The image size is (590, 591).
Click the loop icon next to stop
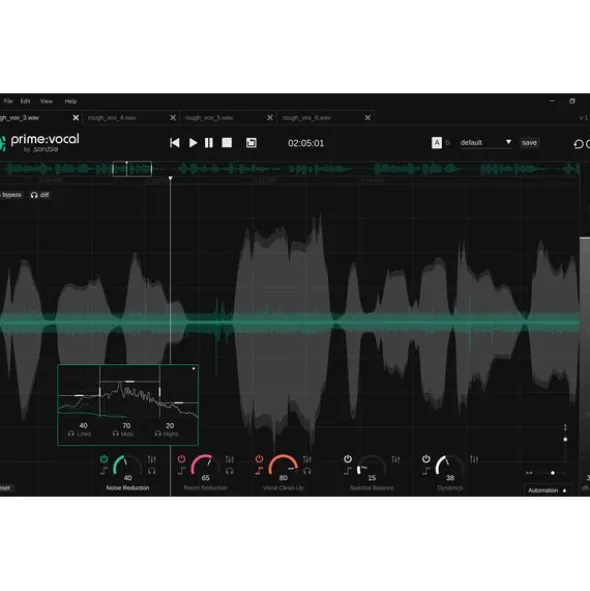251,143
